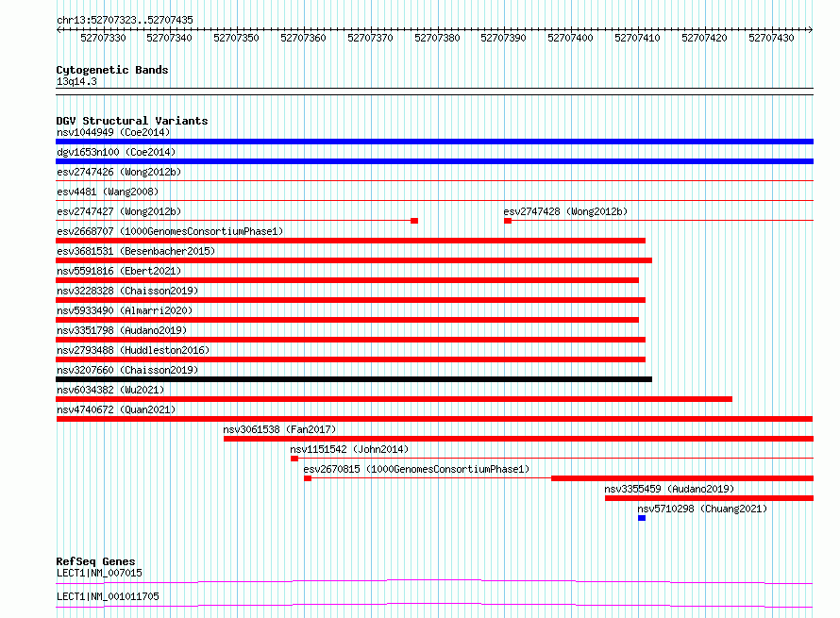This screenshot has height=618, width=840.
Task: Open nsv3351798 (Audano2019) variant label
Action: pyautogui.click(x=122, y=330)
